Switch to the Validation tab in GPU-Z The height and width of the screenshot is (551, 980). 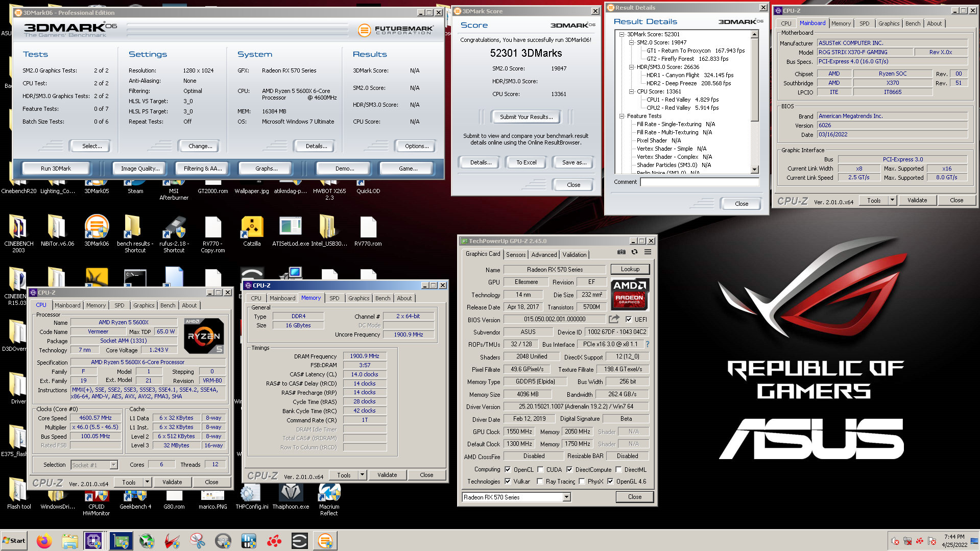click(575, 255)
